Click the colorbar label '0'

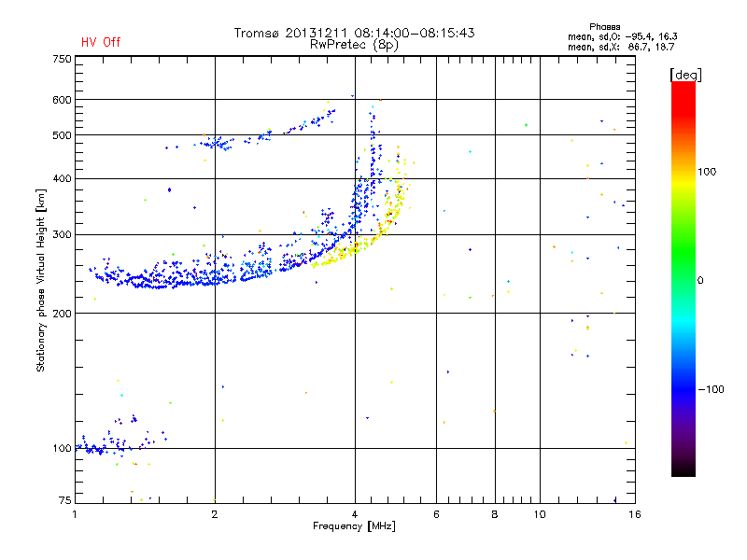point(699,281)
